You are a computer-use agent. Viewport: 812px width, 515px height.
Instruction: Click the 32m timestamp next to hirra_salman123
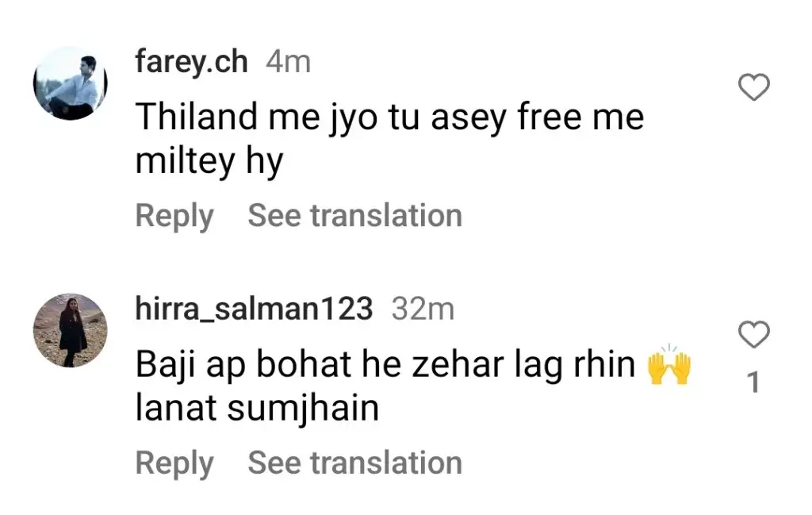[x=423, y=309]
